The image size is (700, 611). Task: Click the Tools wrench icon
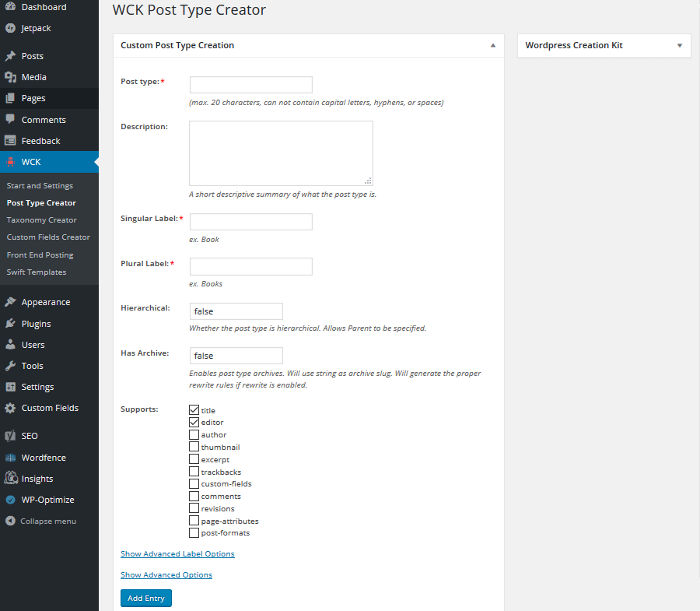pos(10,366)
